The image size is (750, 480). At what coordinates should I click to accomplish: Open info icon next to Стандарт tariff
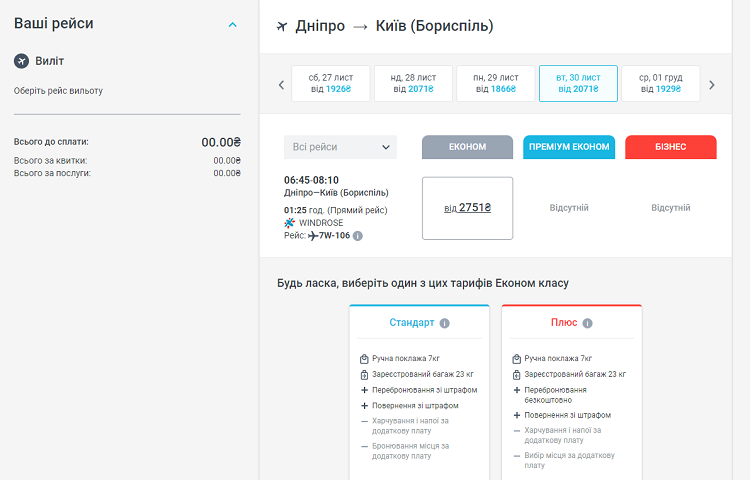pos(445,323)
